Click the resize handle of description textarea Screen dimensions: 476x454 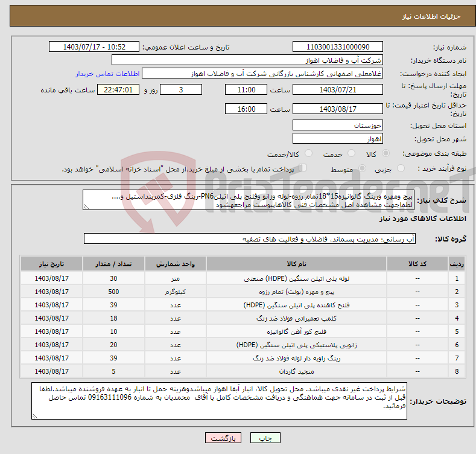[86, 207]
